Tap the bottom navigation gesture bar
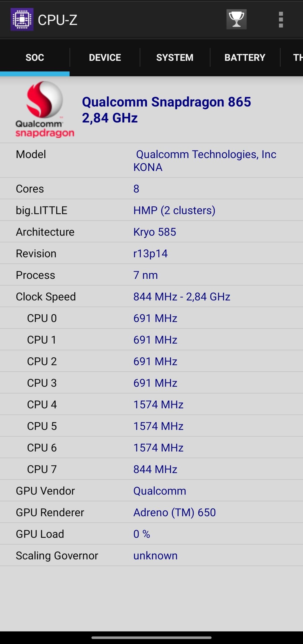 151,638
